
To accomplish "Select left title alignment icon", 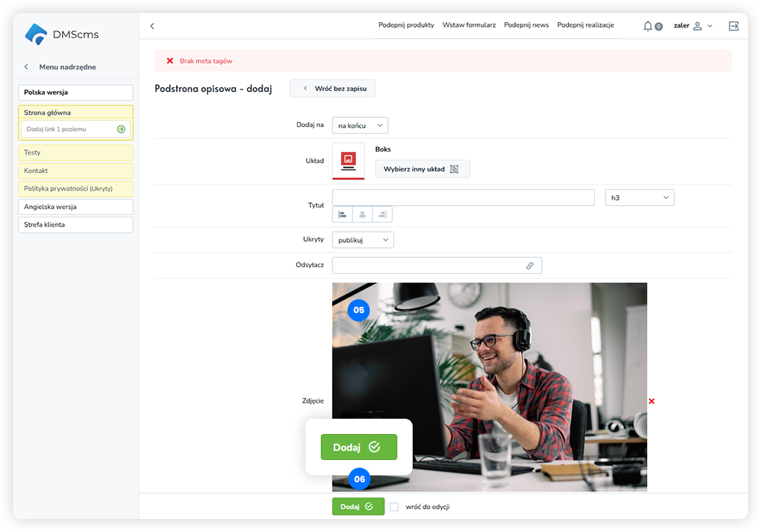I will [342, 214].
